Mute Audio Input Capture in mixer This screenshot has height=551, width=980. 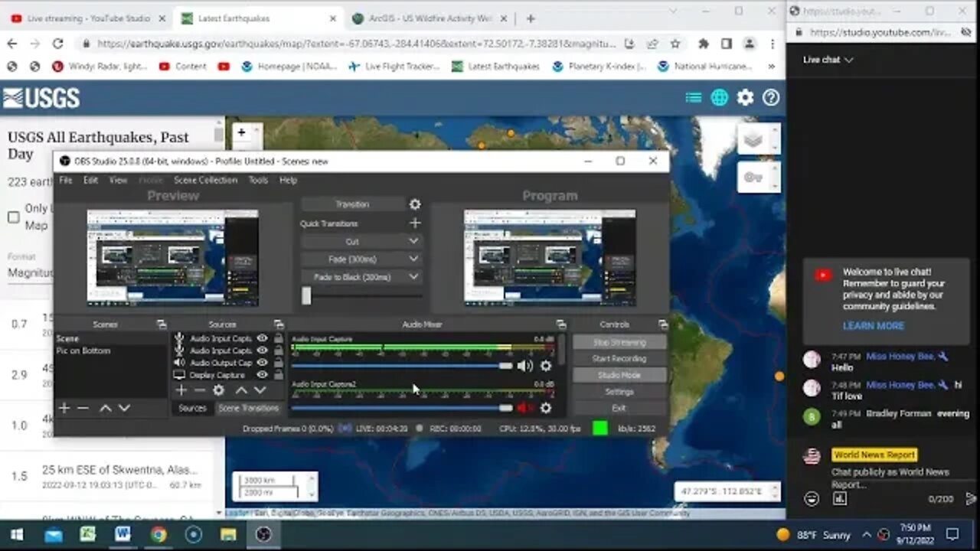[x=524, y=366]
